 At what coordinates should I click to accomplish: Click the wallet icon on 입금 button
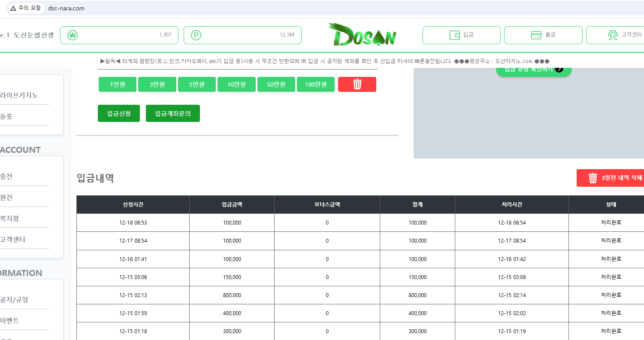[454, 35]
